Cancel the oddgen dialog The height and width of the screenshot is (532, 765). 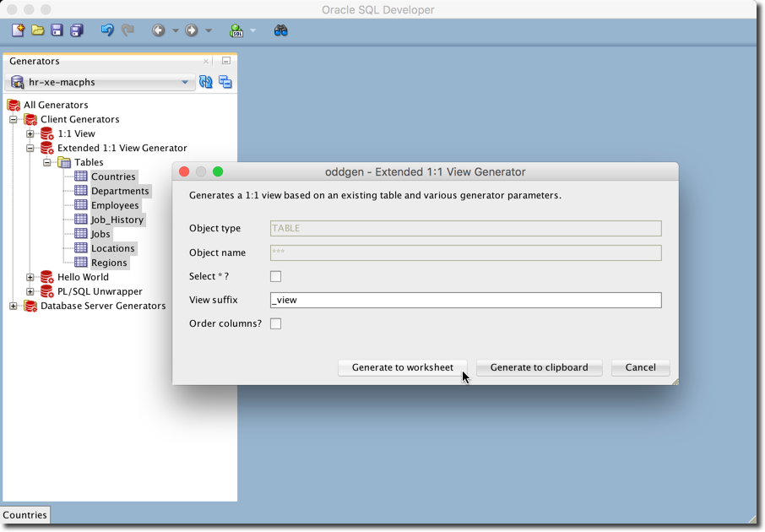coord(641,367)
